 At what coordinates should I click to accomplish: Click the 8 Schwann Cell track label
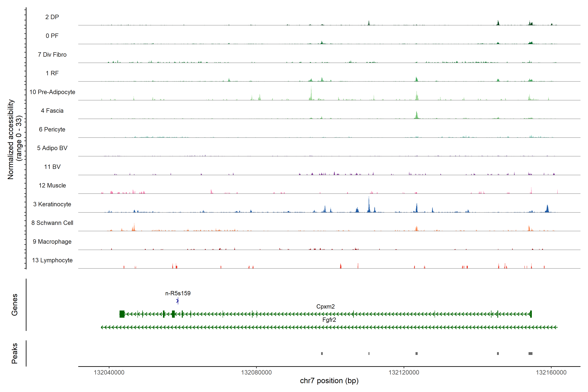(x=52, y=223)
